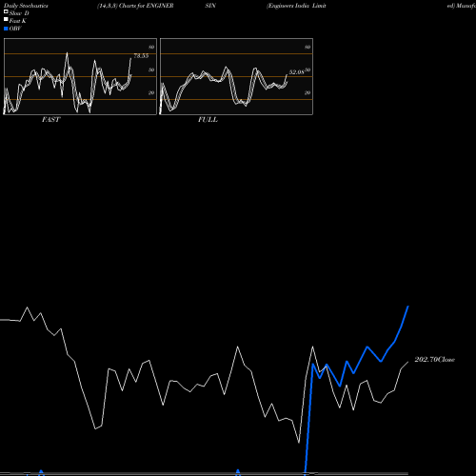Viewport: 476px width, 476px height.
Task: Click the Fast K legend text
Action: click(x=18, y=21)
